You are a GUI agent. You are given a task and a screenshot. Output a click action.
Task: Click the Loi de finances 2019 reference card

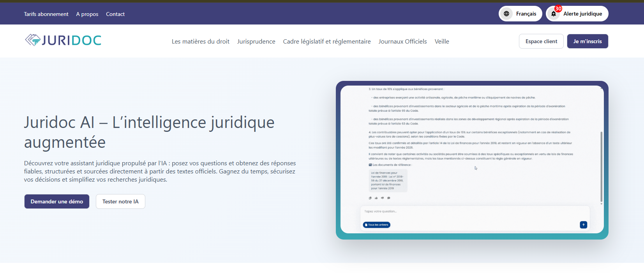pyautogui.click(x=388, y=180)
